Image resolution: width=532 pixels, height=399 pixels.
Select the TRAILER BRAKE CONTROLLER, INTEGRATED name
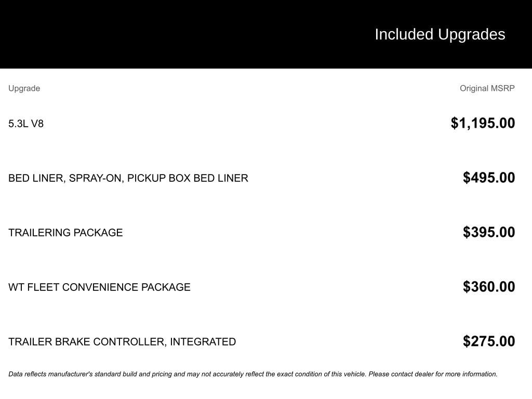point(122,342)
